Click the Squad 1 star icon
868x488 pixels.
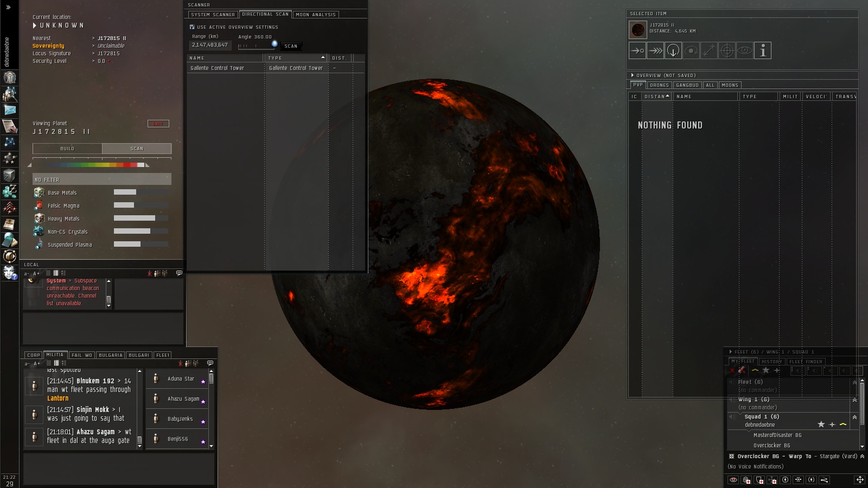point(821,425)
